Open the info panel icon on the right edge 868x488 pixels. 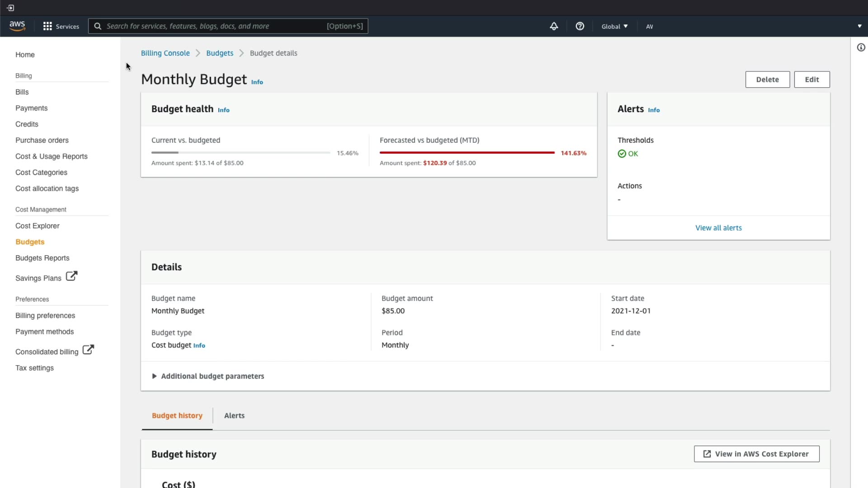tap(861, 47)
